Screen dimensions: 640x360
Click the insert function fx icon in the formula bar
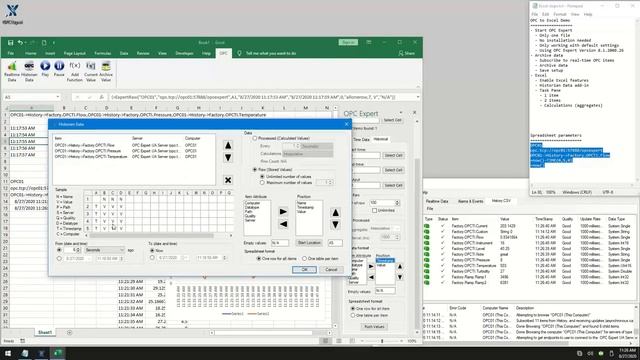(102, 97)
